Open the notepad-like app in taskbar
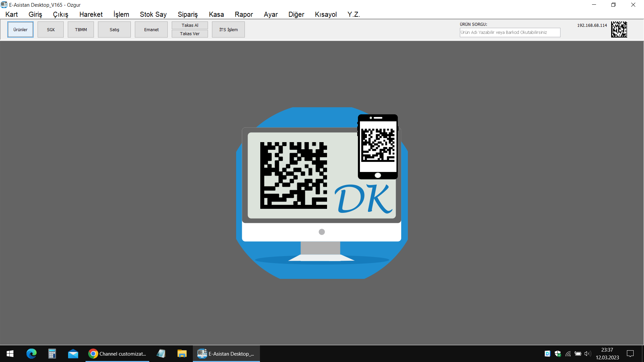Screen dimensions: 644x362 click(161, 354)
